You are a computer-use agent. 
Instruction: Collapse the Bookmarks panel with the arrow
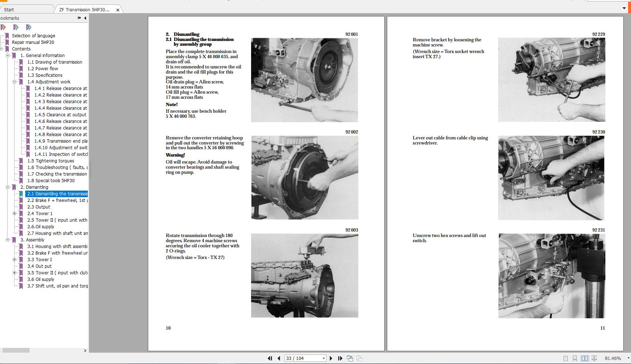pyautogui.click(x=85, y=18)
